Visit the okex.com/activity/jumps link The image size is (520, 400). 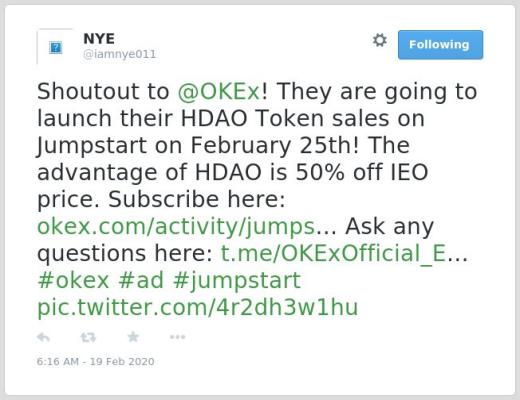tap(176, 227)
